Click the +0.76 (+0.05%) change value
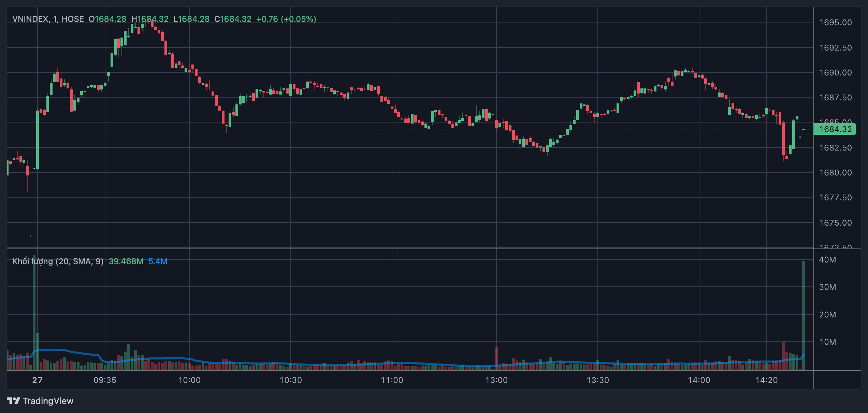Screen dimensions: 868x413 (x=286, y=19)
